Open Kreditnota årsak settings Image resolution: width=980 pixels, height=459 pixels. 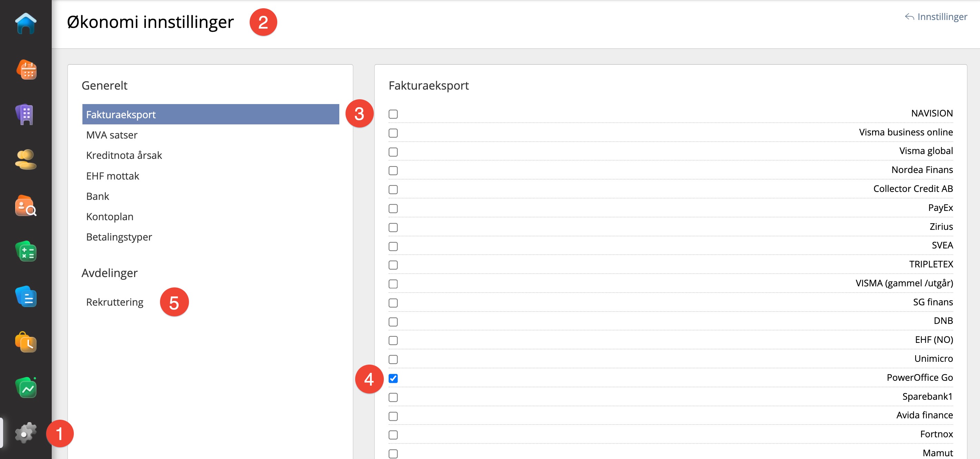pyautogui.click(x=124, y=155)
